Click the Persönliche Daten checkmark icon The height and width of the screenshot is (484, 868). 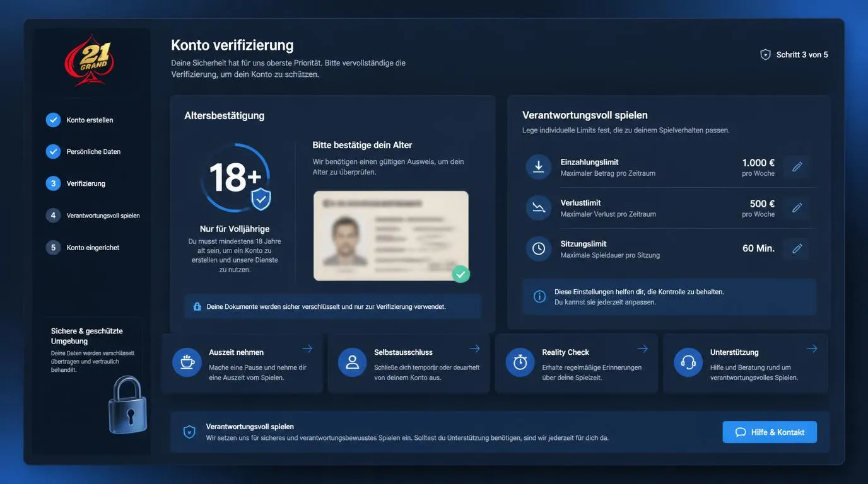53,151
